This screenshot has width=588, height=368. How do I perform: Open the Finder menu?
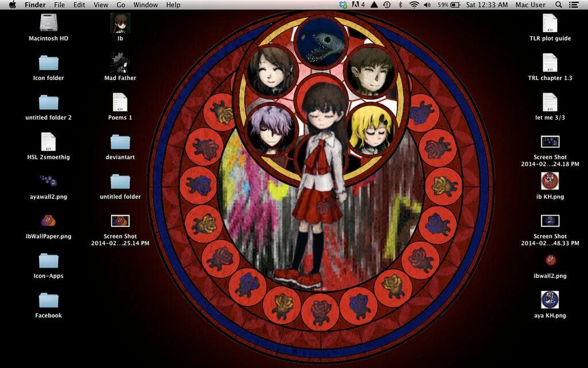35,5
